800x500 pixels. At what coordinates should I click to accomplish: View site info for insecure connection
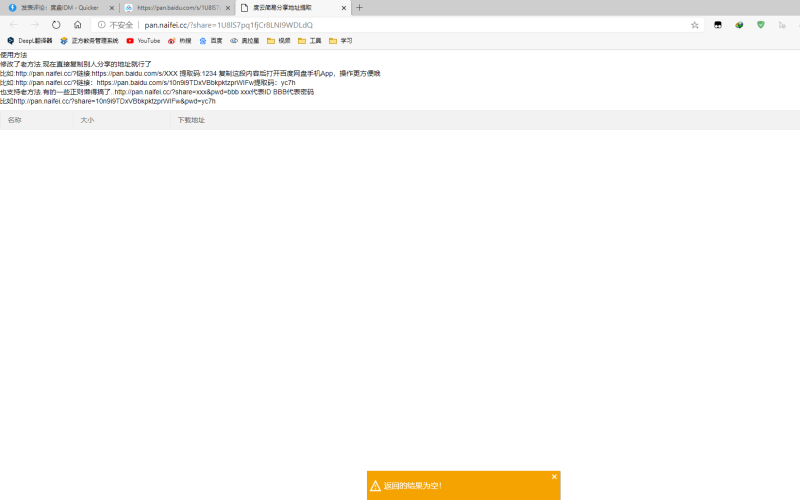point(115,25)
